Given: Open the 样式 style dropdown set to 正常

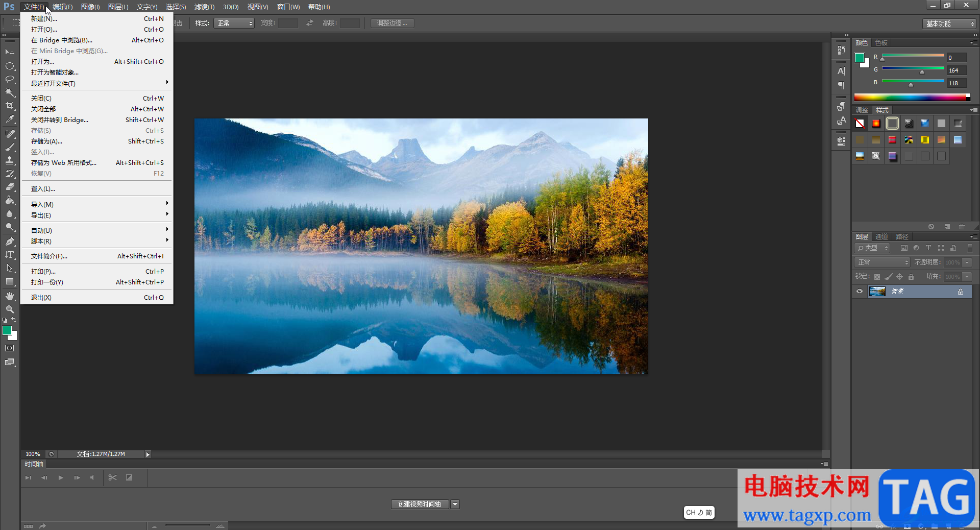Looking at the screenshot, I should 234,23.
